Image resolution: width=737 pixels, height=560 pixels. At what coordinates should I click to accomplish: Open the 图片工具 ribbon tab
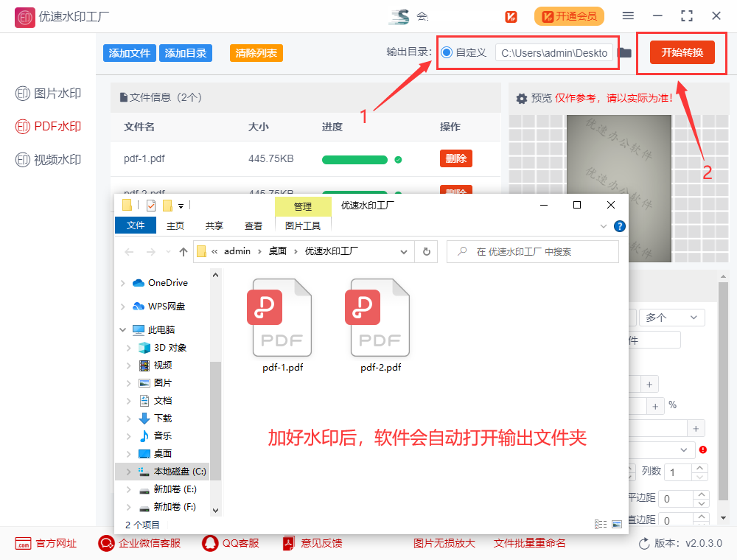coord(303,226)
